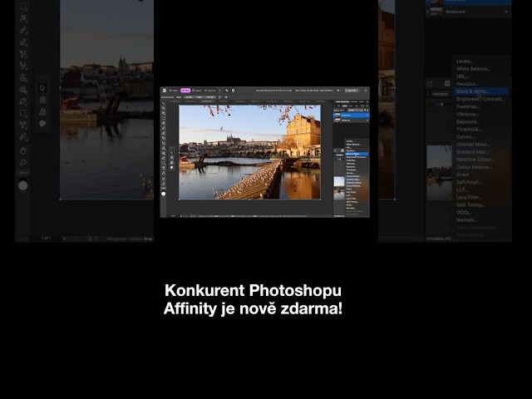Choose Soft Proof in the enlarged blurred menu
Screen dimensions: 532x399
(x=469, y=182)
